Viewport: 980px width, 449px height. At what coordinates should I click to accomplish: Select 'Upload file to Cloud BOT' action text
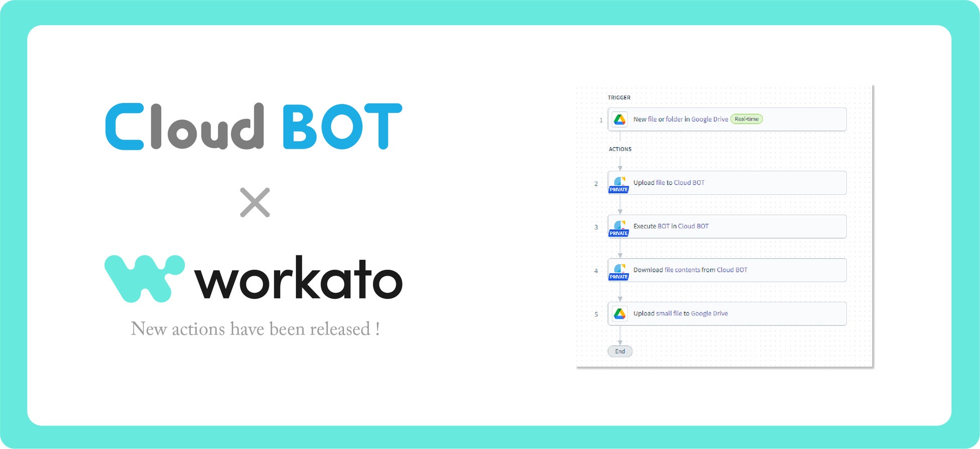point(669,183)
